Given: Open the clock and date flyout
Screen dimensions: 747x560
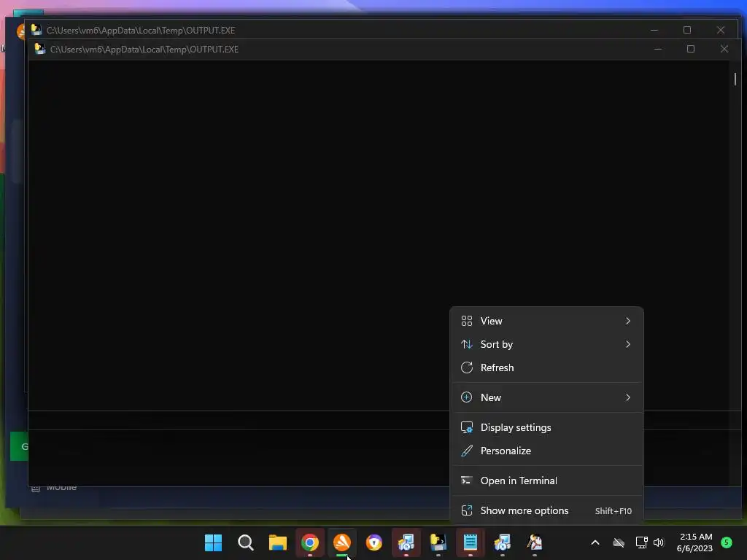Looking at the screenshot, I should pos(695,542).
